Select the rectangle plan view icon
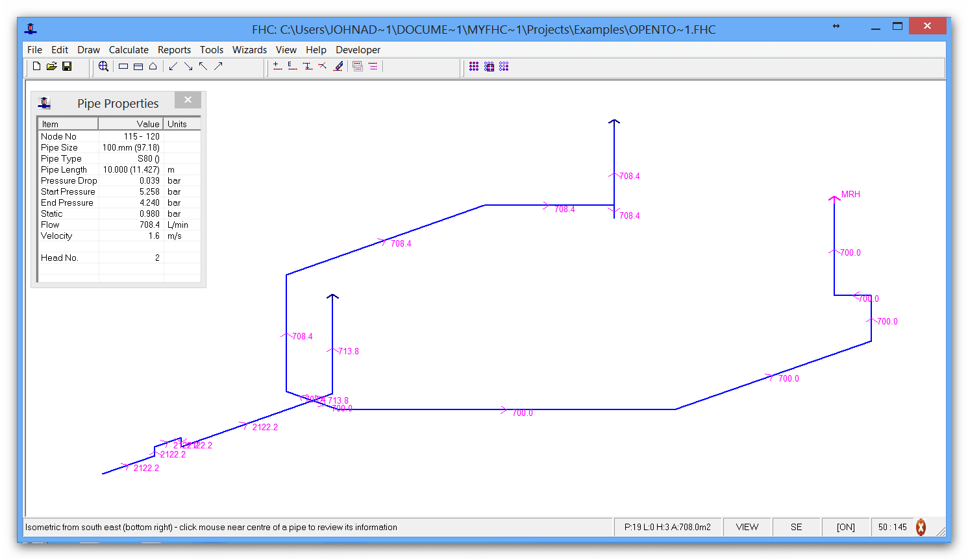 coord(123,66)
